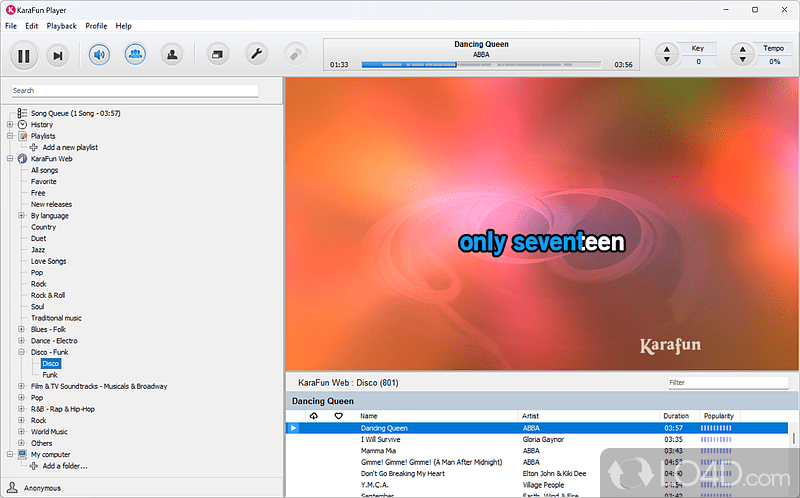Expand the Others node
Image resolution: width=800 pixels, height=498 pixels.
21,443
